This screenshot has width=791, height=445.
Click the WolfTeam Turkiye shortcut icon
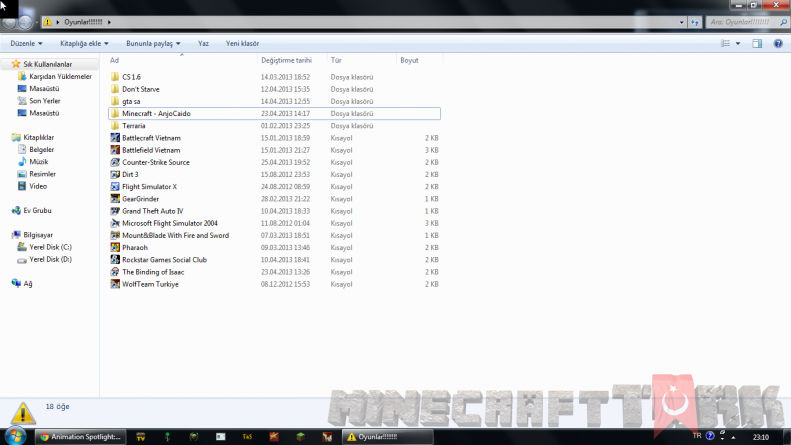(115, 284)
